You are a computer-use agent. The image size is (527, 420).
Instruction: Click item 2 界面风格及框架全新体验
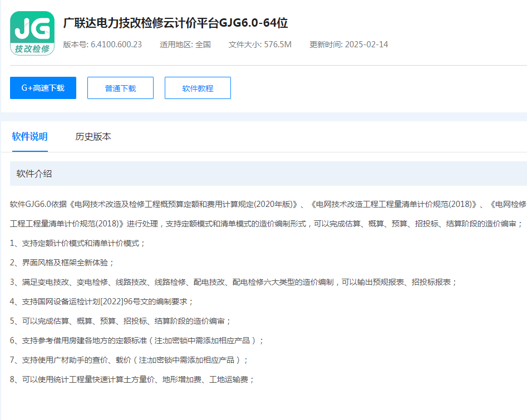click(62, 263)
